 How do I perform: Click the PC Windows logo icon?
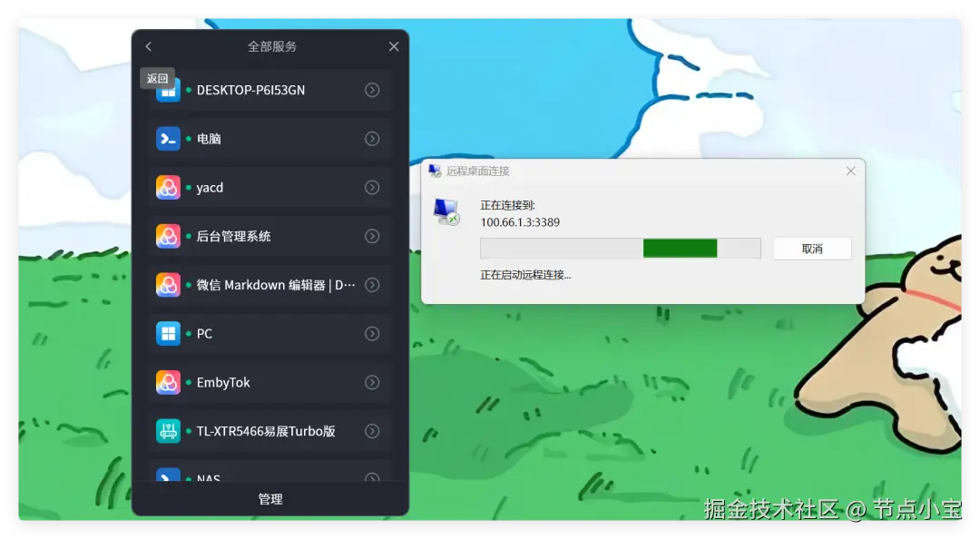click(169, 333)
